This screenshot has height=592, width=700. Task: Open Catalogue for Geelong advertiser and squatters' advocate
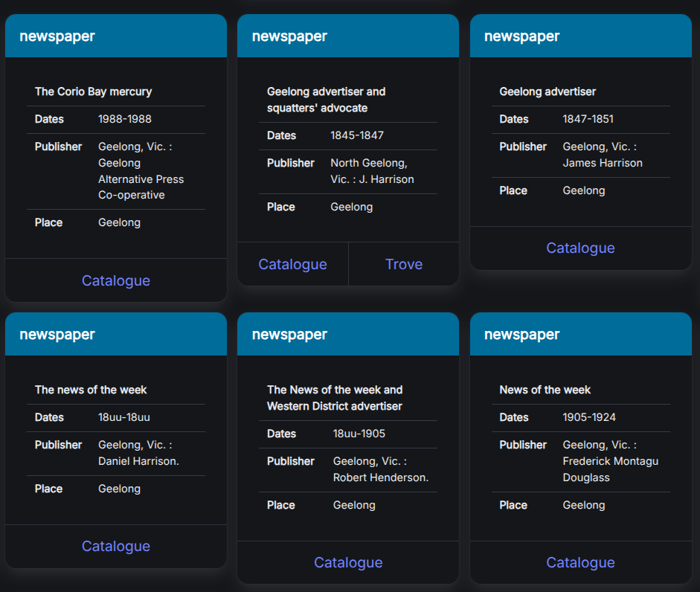(292, 264)
